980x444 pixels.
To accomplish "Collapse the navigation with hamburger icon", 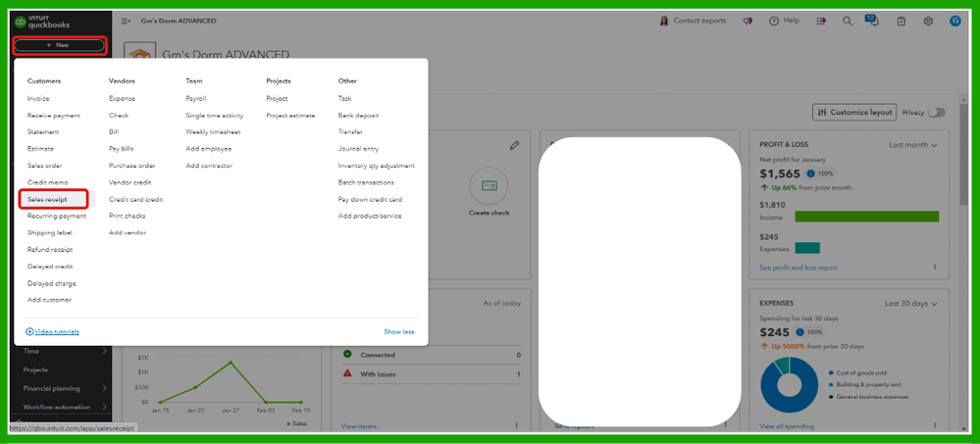I will (126, 22).
